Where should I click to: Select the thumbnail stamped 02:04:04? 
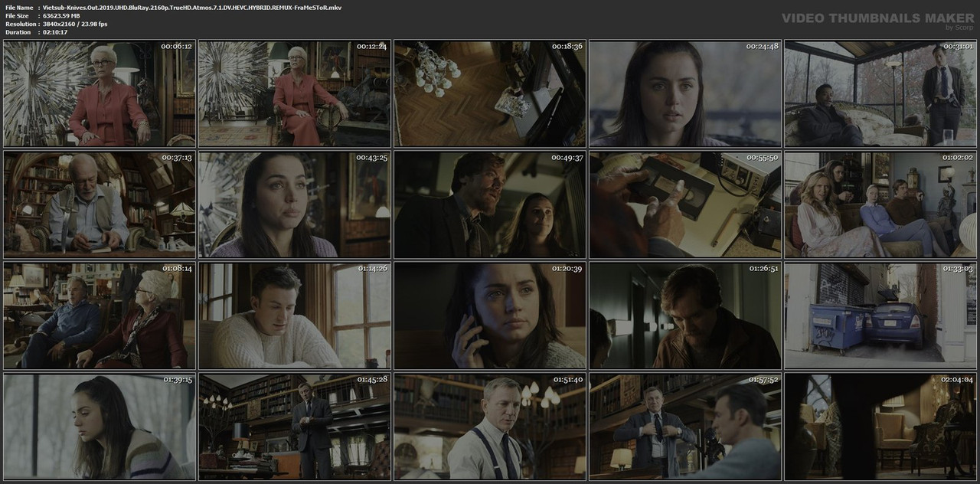(880, 427)
